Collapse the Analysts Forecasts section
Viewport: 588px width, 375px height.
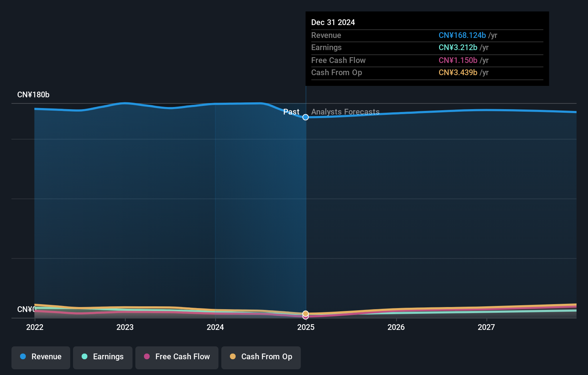pyautogui.click(x=345, y=112)
